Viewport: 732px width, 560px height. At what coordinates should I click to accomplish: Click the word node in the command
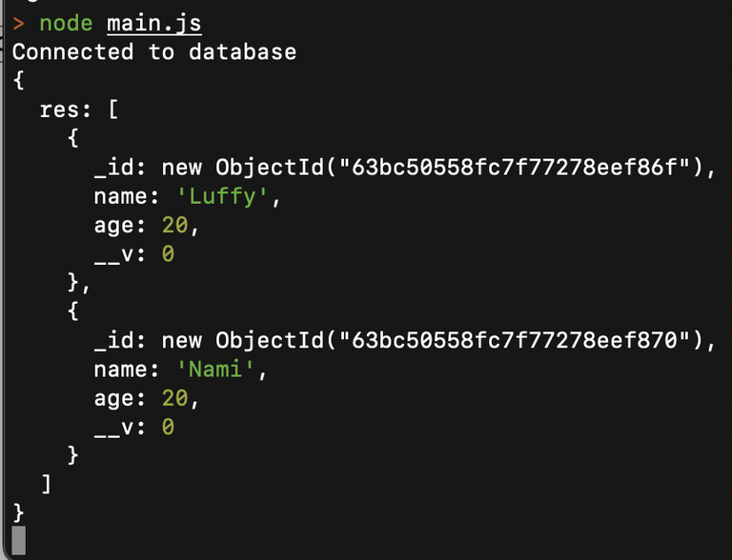65,22
